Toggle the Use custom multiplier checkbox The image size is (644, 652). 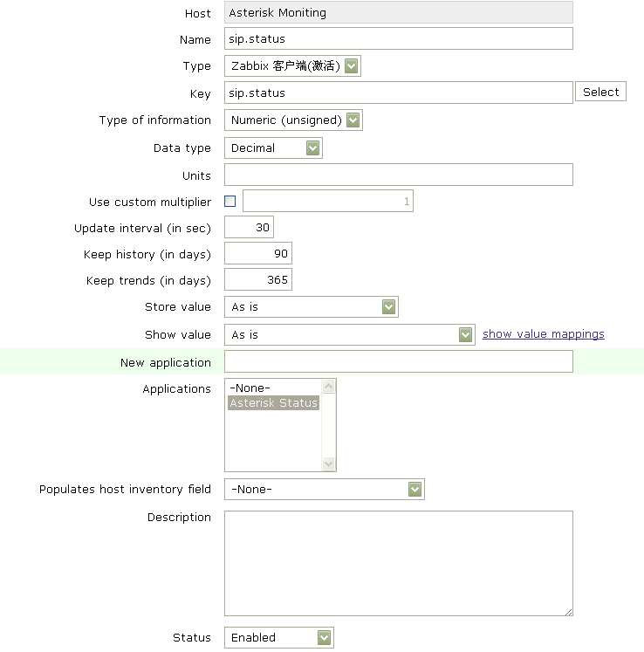[230, 202]
